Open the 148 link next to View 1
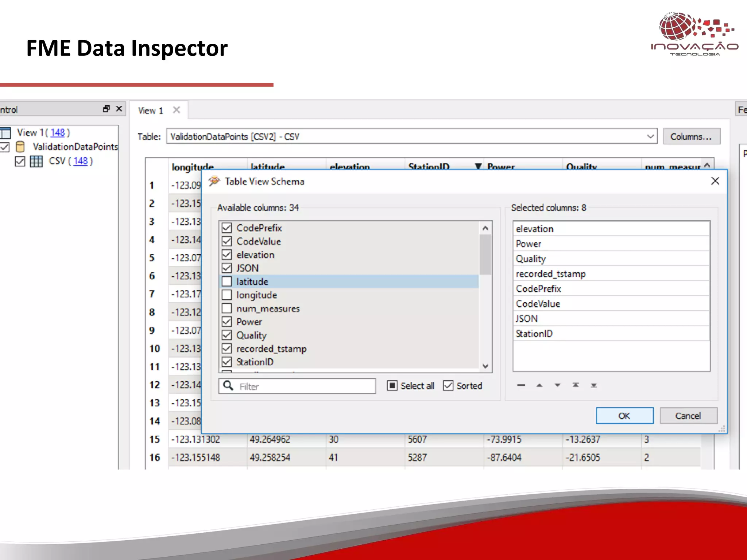 pyautogui.click(x=58, y=132)
